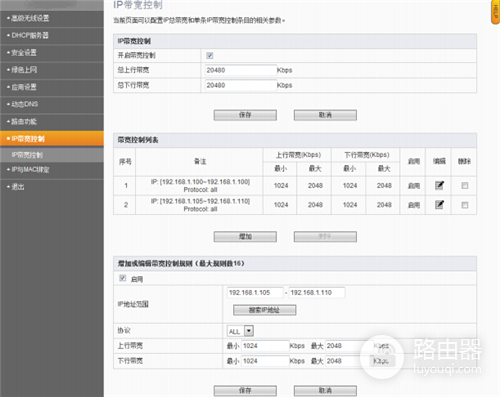Toggle the rule enable checkbox in edit form
500x397 pixels.
click(123, 278)
